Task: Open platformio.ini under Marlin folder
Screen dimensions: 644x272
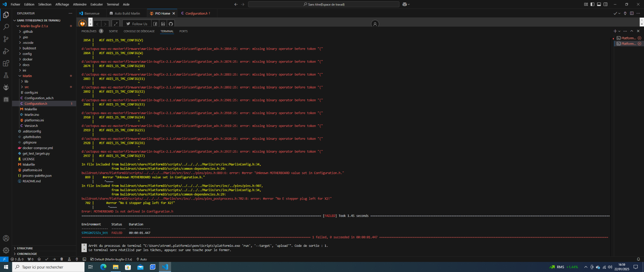Action: point(34,120)
